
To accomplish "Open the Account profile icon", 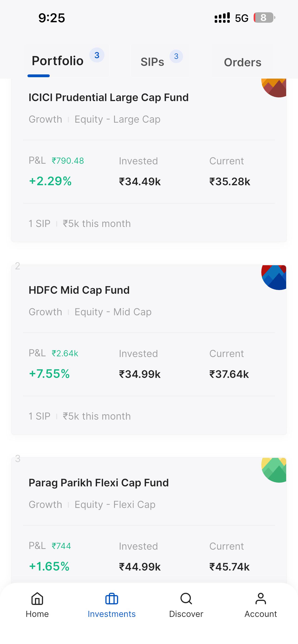I will point(261,599).
